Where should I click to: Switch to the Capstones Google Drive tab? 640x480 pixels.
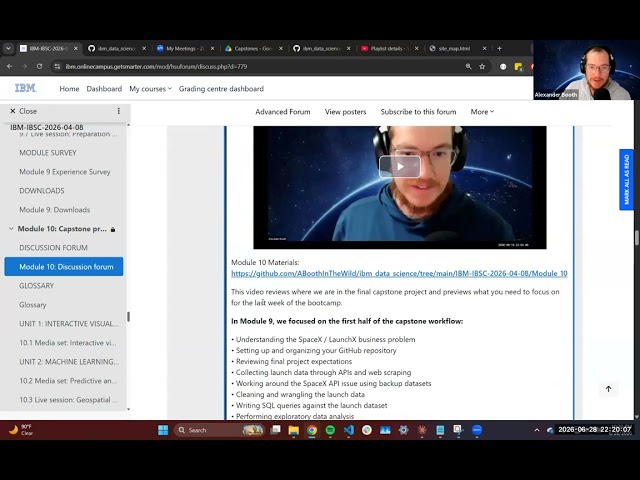pyautogui.click(x=254, y=48)
